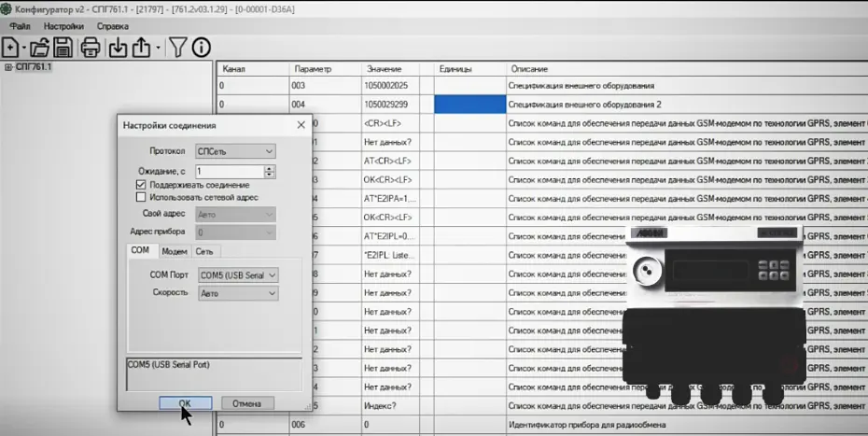This screenshot has width=868, height=436.
Task: Select the Индекс? value cell
Action: [x=390, y=405]
